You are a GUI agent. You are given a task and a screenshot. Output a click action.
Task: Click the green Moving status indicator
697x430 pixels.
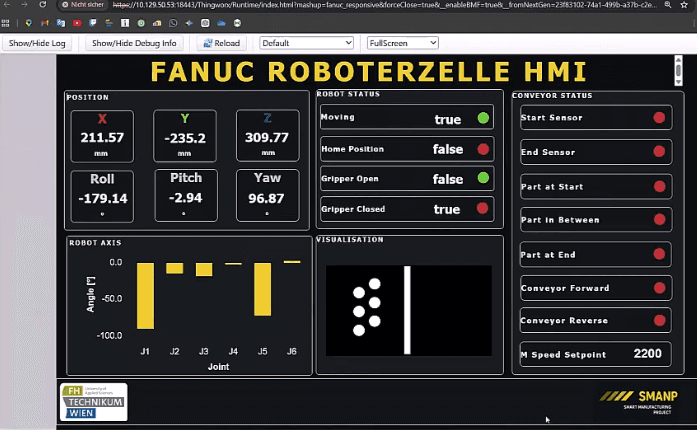click(x=483, y=118)
